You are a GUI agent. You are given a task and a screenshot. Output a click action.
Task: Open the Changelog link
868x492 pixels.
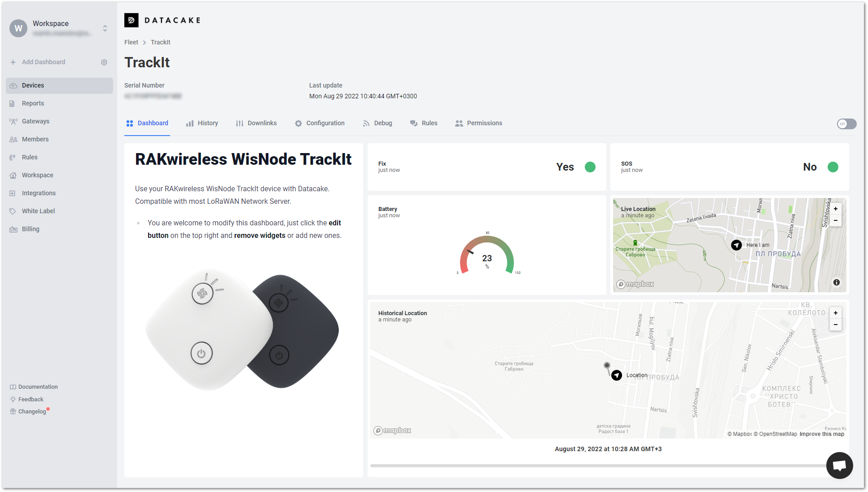tap(32, 412)
